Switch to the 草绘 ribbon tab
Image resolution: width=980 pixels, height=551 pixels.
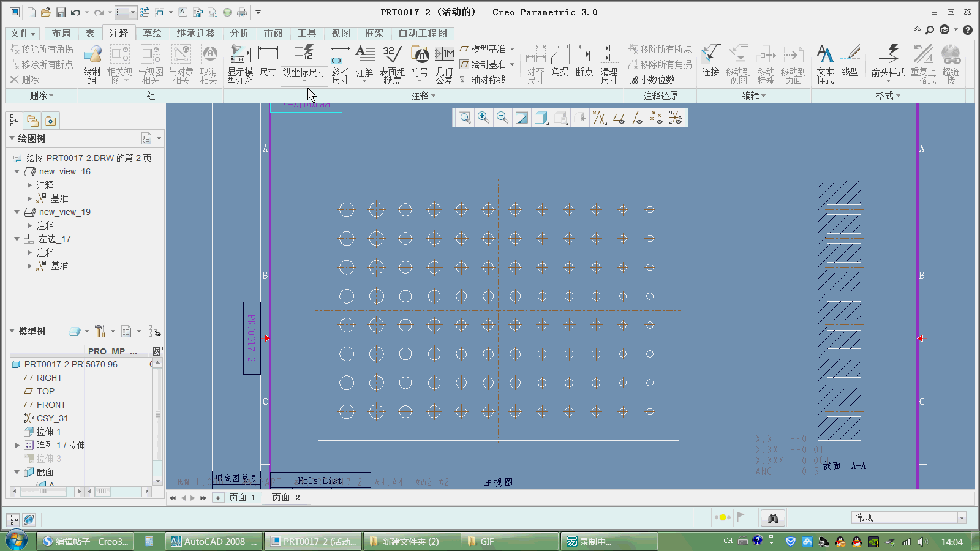click(153, 33)
